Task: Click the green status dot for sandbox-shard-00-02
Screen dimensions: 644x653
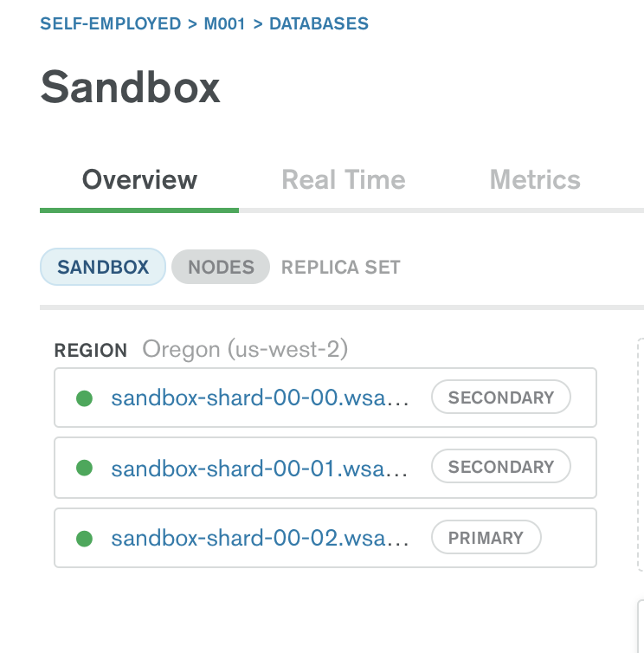Action: click(84, 539)
